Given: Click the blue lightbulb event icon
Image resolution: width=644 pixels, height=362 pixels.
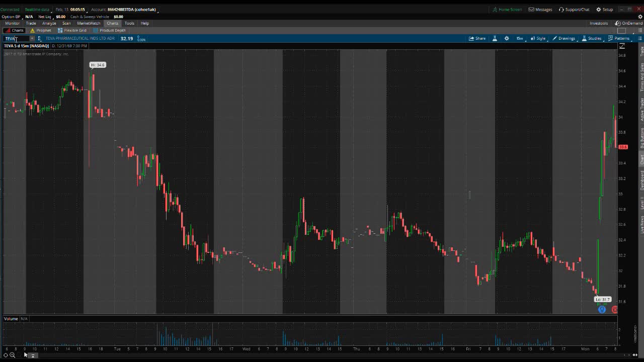Looking at the screenshot, I should coord(602,309).
